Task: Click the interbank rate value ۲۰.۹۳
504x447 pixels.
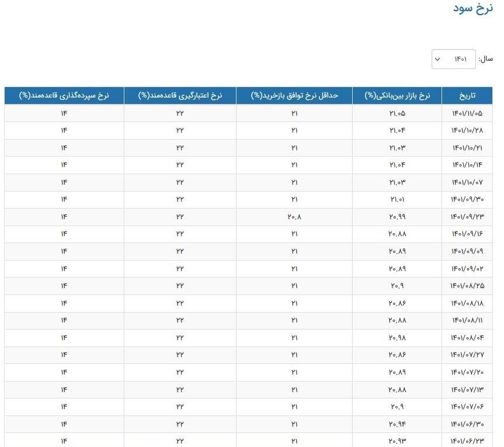Action: [x=397, y=441]
